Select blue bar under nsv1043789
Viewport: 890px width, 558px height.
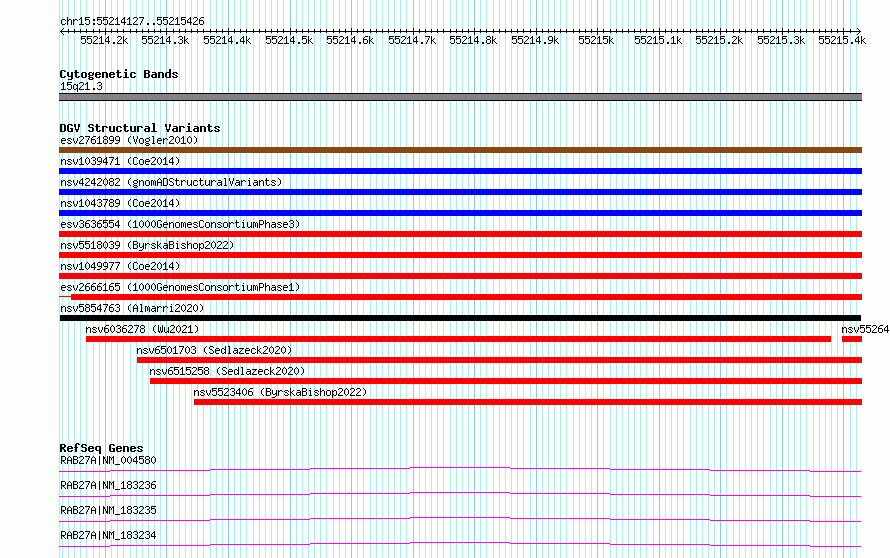click(460, 213)
